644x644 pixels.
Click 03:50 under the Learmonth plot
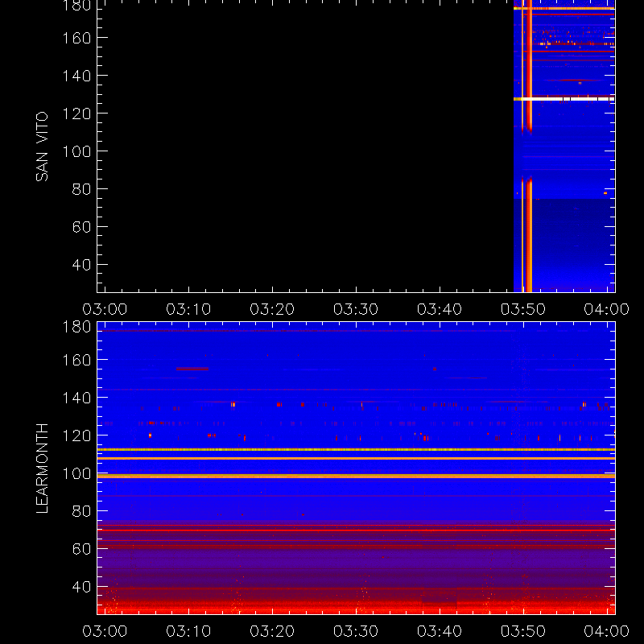pyautogui.click(x=523, y=631)
